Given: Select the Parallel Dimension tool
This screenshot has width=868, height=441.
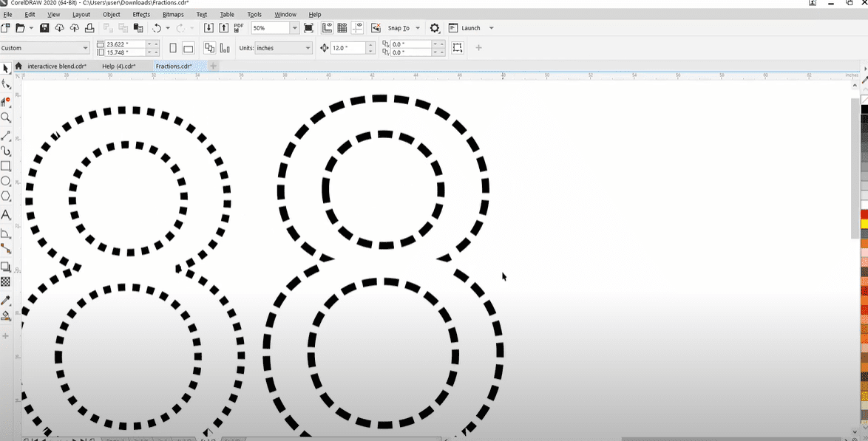Looking at the screenshot, I should 5,233.
